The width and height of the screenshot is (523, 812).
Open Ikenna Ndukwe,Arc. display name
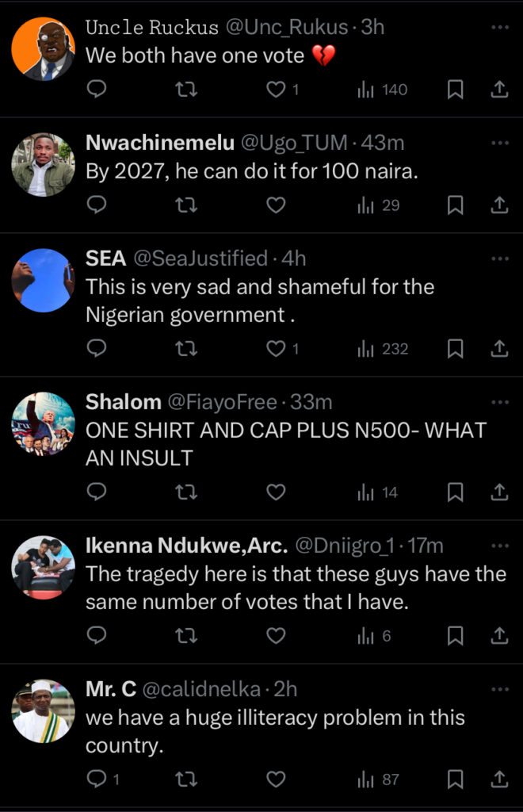[x=186, y=546]
